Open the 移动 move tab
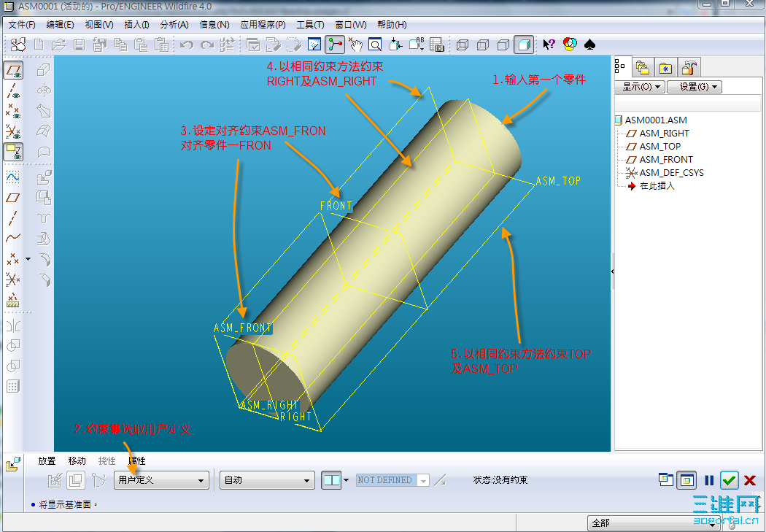Image resolution: width=766 pixels, height=532 pixels. (x=77, y=460)
